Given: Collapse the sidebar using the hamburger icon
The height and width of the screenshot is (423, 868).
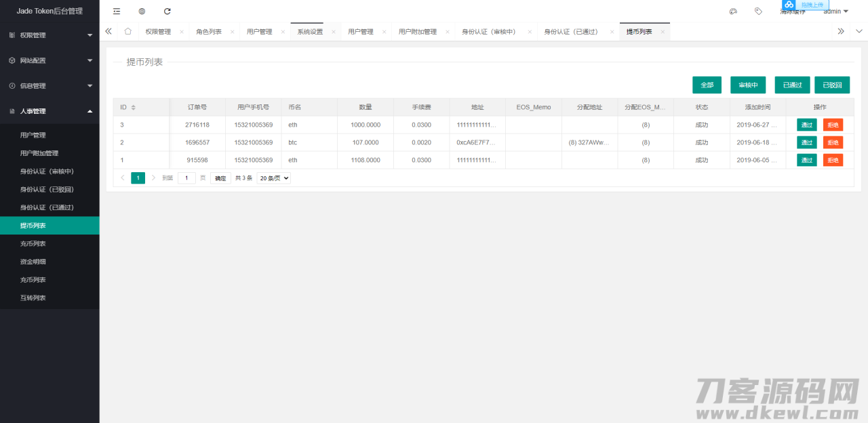Looking at the screenshot, I should tap(115, 11).
